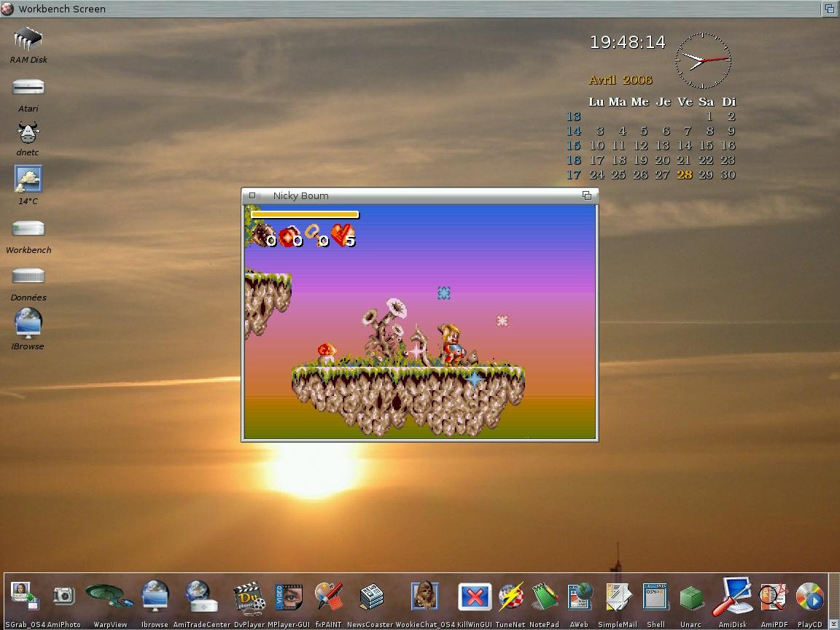The width and height of the screenshot is (840, 630).
Task: Select day 12 in the calendar
Action: click(640, 145)
